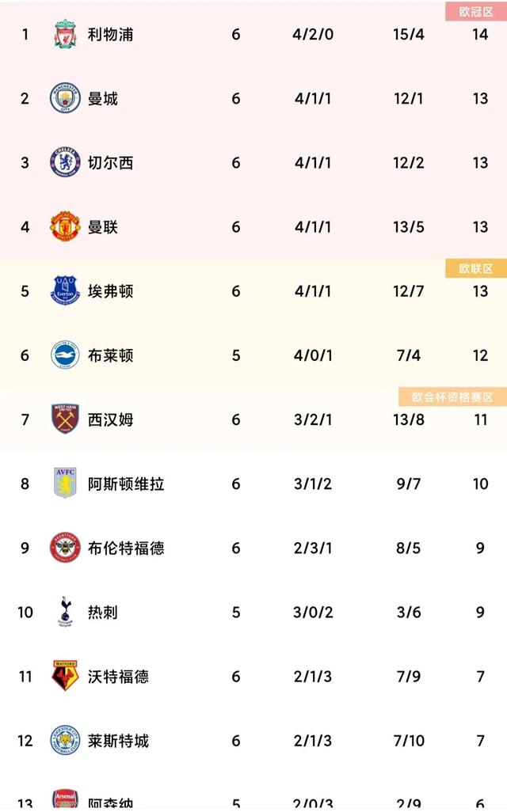Open the 利物浦 team name

point(110,35)
